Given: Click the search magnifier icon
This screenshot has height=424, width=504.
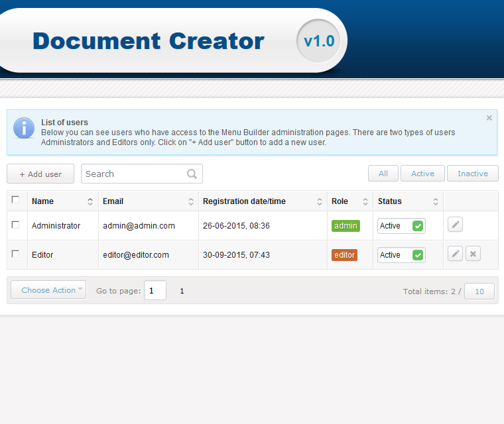Looking at the screenshot, I should click(x=192, y=174).
